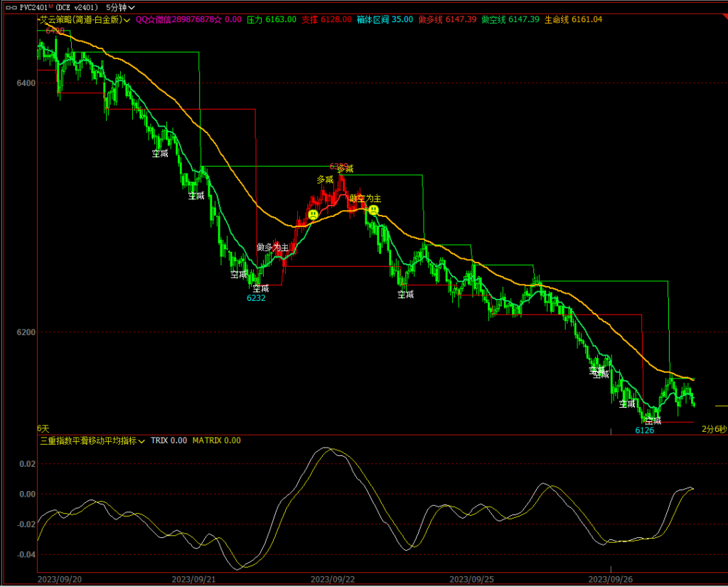Click the 做多为主 signal label
Screen dimensions: 728x587
(x=272, y=247)
